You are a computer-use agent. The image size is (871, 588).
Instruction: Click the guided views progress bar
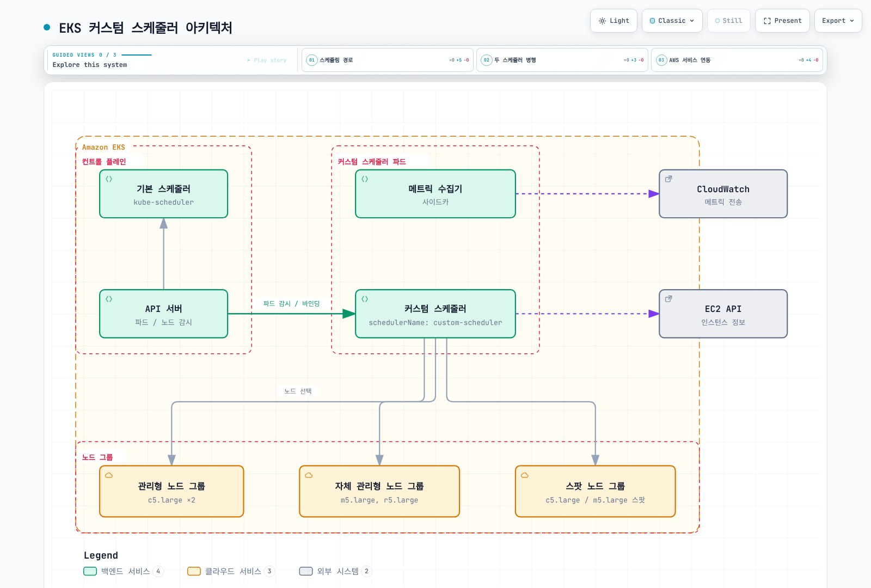(137, 55)
